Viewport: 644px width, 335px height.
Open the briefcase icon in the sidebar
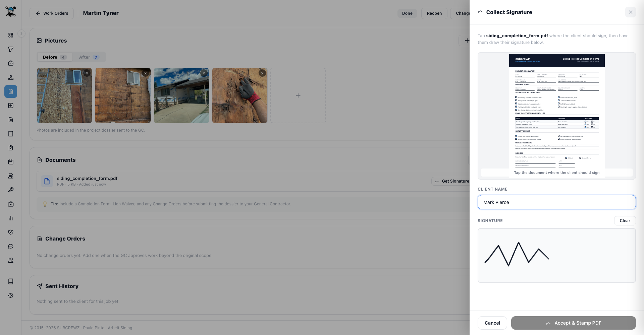click(x=11, y=63)
